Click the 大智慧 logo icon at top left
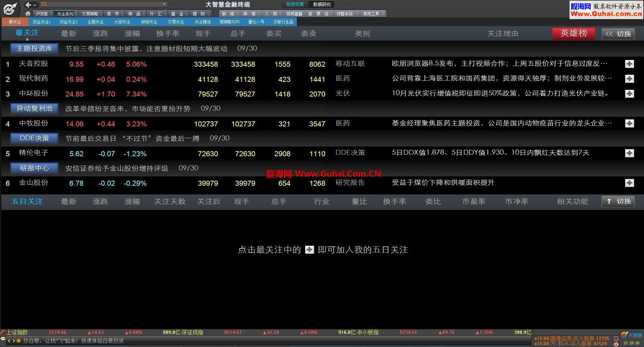 point(10,8)
